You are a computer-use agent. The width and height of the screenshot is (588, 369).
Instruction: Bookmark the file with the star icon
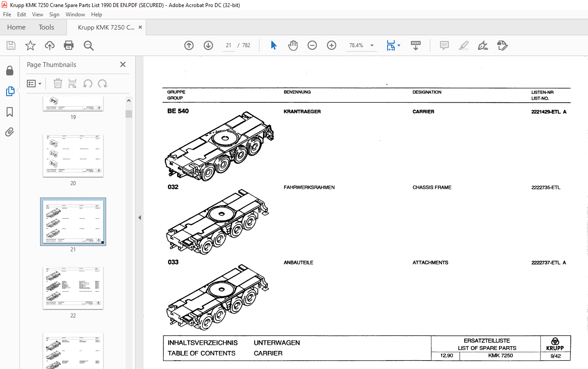(30, 45)
